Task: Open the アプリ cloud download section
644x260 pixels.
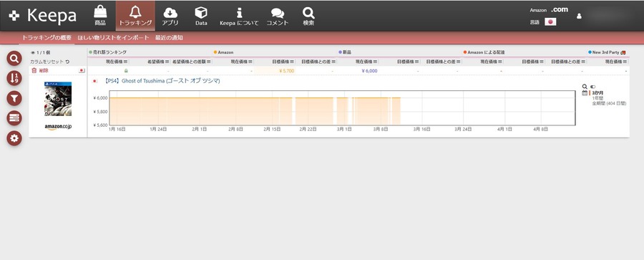Action: [170, 16]
